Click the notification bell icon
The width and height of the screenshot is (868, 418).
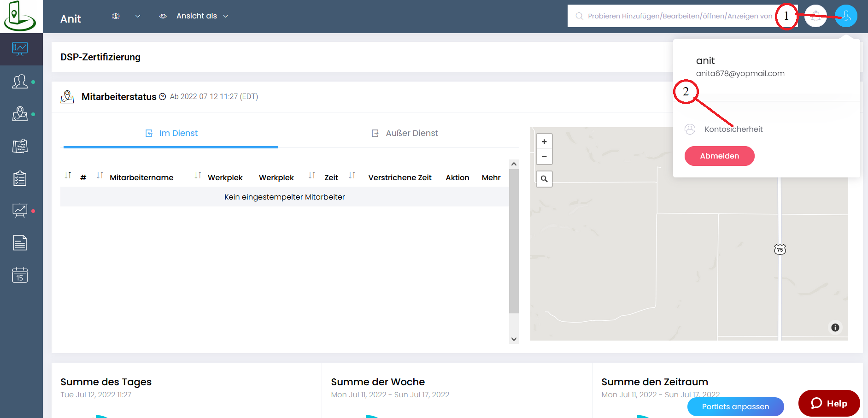pos(815,16)
